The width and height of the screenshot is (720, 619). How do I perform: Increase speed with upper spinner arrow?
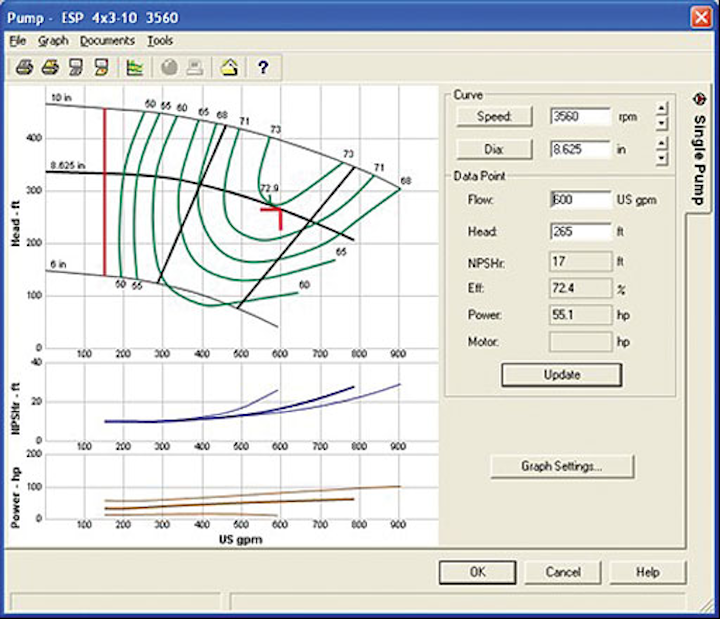[x=661, y=108]
